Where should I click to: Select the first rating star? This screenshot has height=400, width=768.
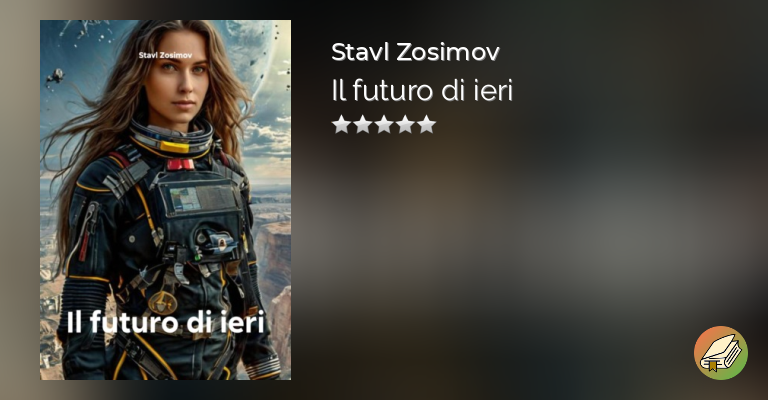coord(341,124)
